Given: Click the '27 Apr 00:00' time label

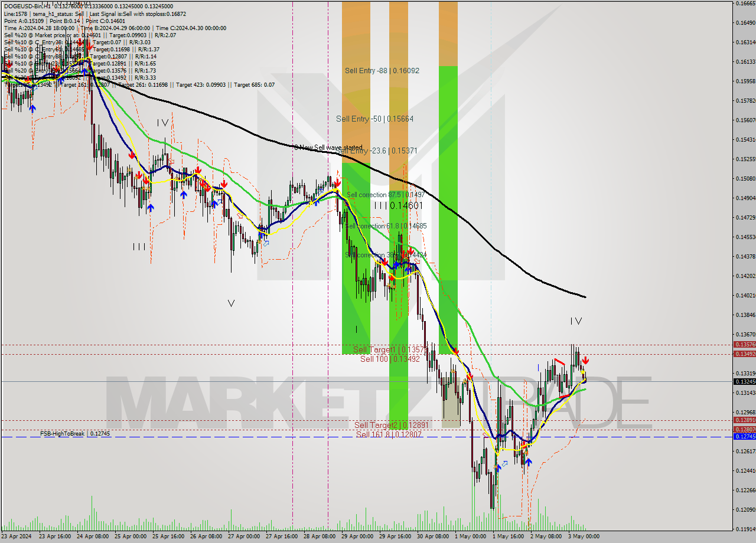Looking at the screenshot, I should [x=243, y=537].
